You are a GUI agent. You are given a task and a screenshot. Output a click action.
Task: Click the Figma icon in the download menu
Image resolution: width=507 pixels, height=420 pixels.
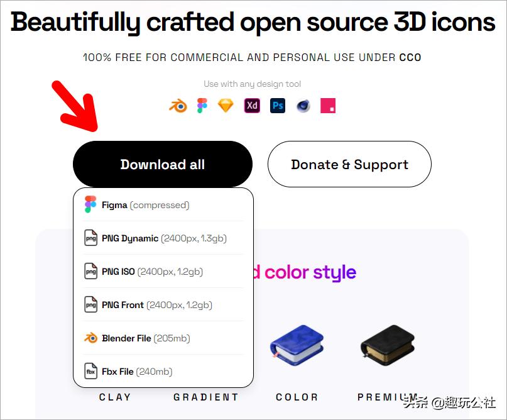(x=90, y=204)
